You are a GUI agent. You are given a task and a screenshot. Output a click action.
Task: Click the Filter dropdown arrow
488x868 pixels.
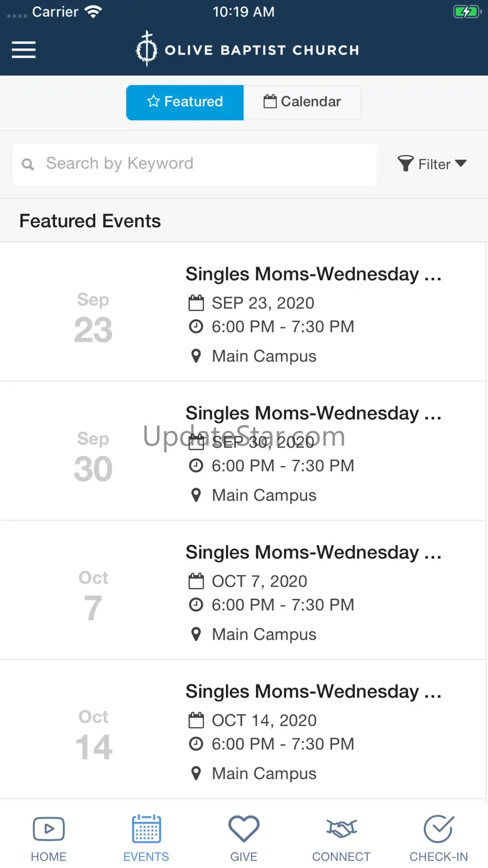[x=461, y=163]
